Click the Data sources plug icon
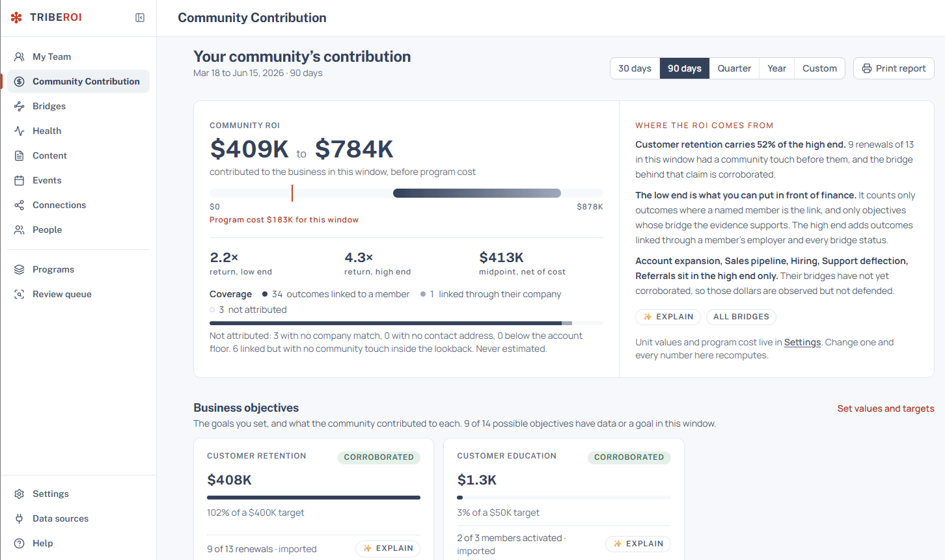 [20, 518]
